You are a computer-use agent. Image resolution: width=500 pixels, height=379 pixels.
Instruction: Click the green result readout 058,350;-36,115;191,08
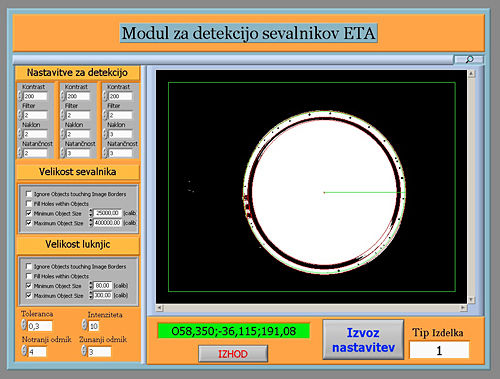234,331
